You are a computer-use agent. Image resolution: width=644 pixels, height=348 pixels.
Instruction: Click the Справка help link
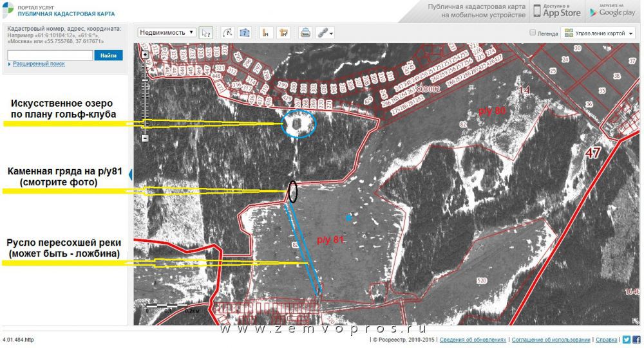tap(606, 340)
